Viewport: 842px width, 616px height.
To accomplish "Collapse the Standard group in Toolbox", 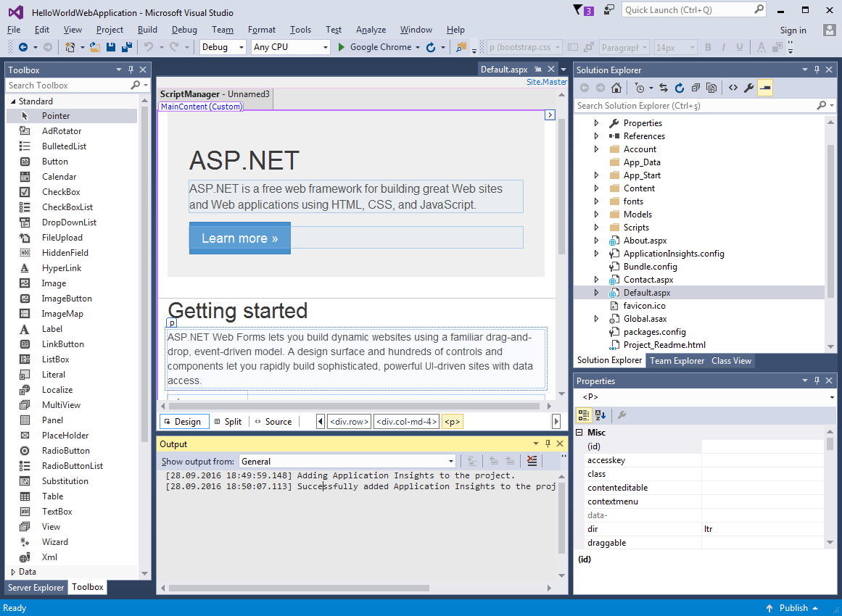I will click(13, 101).
